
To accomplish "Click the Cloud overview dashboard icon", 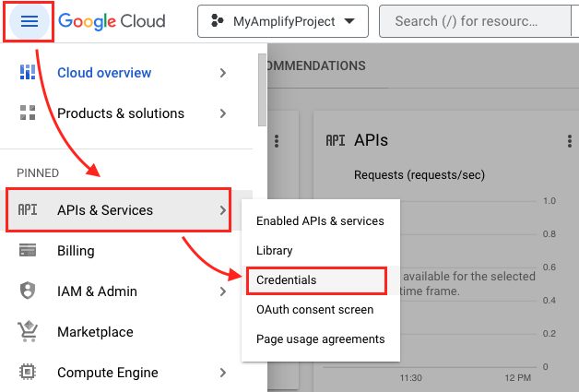I will click(28, 73).
